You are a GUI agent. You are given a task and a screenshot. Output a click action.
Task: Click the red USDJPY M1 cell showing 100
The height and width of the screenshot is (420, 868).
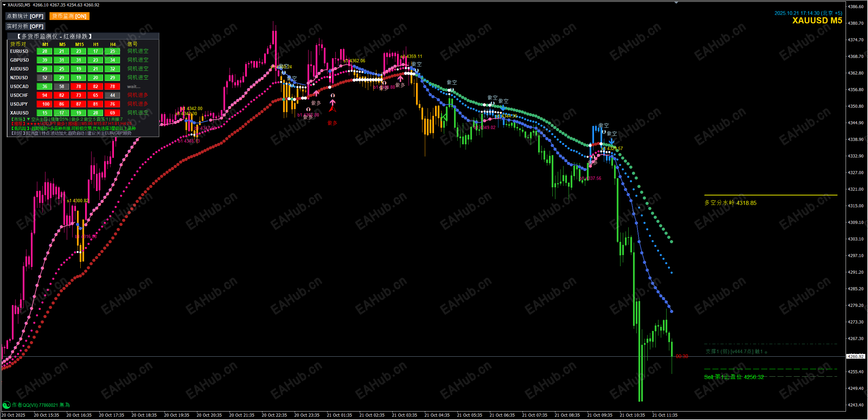coord(45,104)
